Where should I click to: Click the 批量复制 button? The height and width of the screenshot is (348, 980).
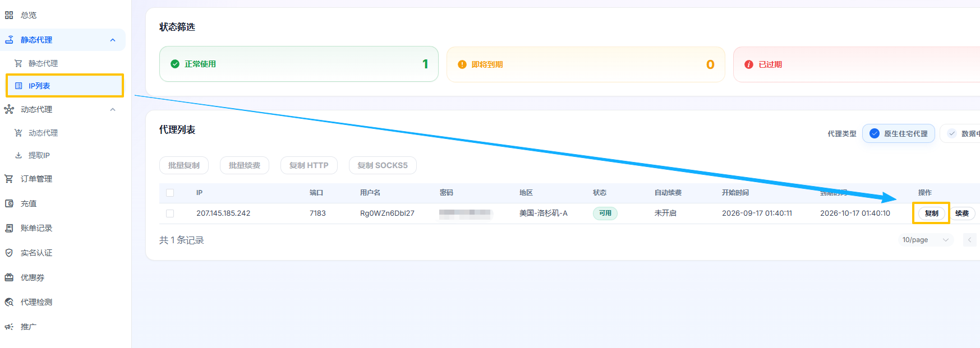(184, 165)
